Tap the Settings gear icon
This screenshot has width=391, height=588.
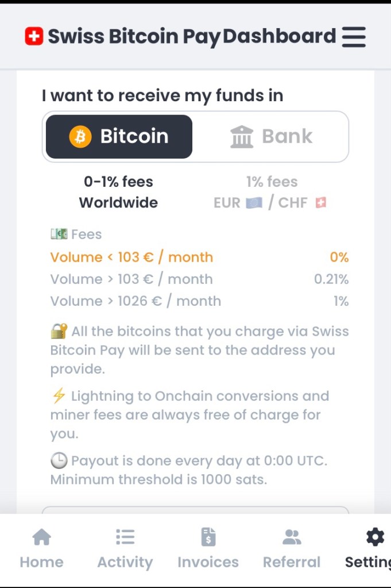(x=375, y=537)
